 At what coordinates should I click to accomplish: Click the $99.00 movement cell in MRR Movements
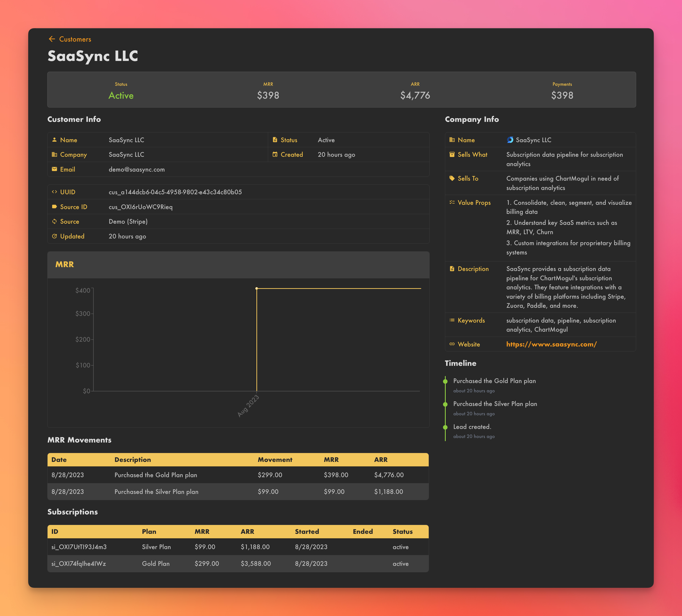tap(268, 492)
